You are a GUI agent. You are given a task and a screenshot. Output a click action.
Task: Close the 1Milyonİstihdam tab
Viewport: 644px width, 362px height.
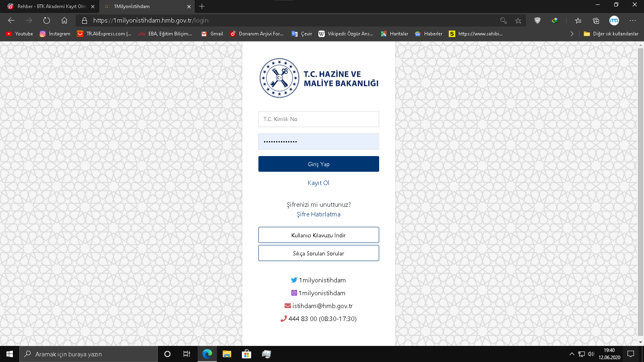coord(189,6)
